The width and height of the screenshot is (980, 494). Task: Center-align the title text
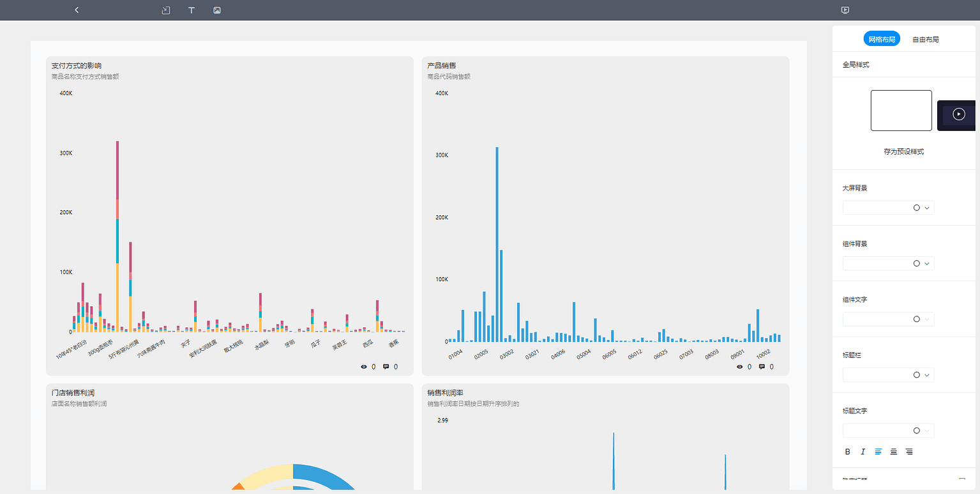894,452
